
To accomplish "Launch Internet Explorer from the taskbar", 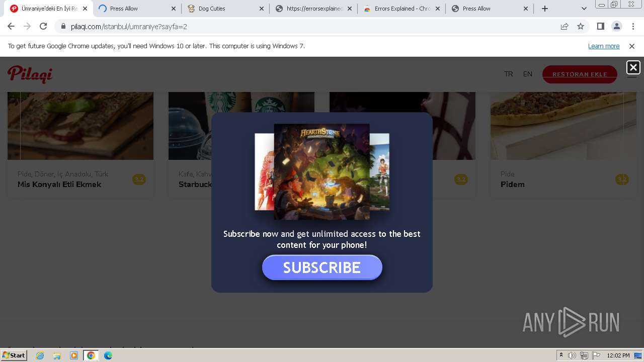I will [x=40, y=355].
